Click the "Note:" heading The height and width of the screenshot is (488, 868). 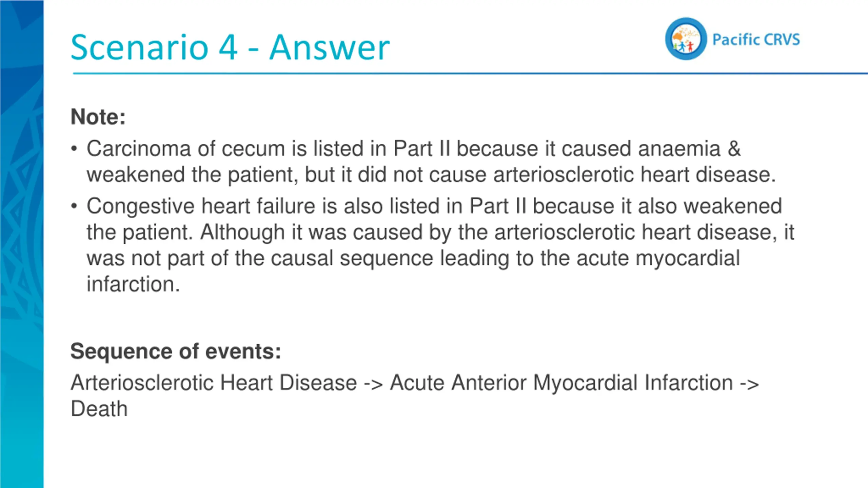tap(98, 117)
